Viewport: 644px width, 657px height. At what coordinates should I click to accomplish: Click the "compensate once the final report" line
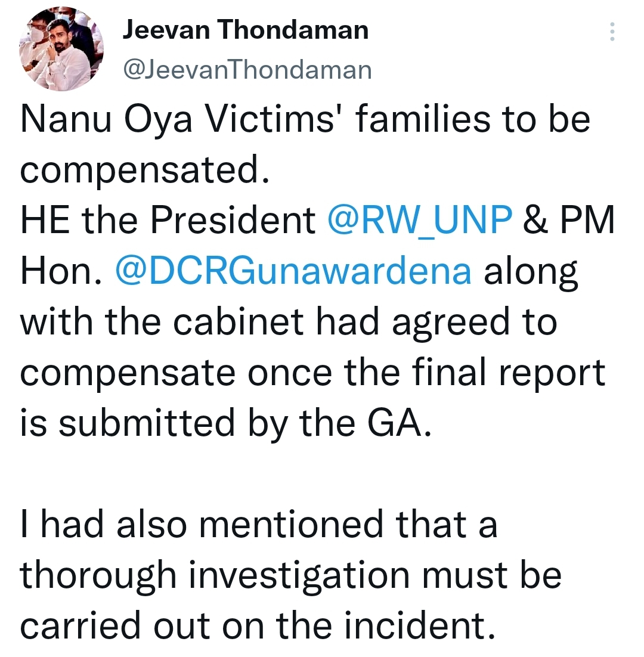pyautogui.click(x=312, y=373)
